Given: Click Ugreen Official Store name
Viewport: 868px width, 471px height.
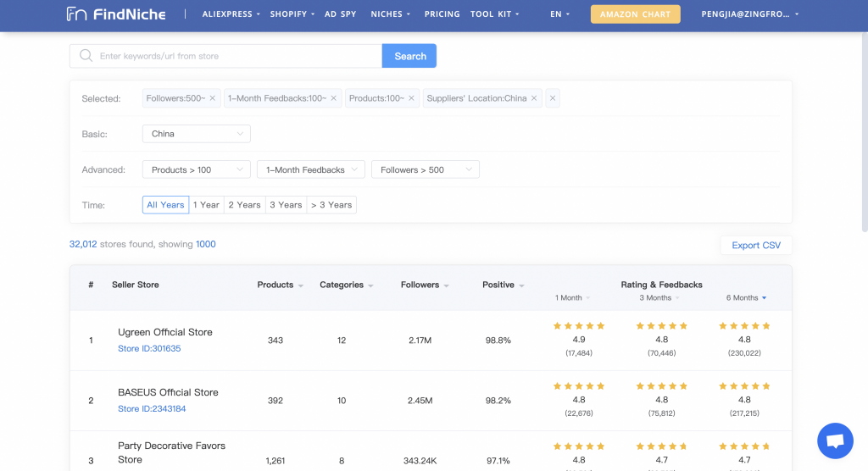Looking at the screenshot, I should pyautogui.click(x=165, y=332).
